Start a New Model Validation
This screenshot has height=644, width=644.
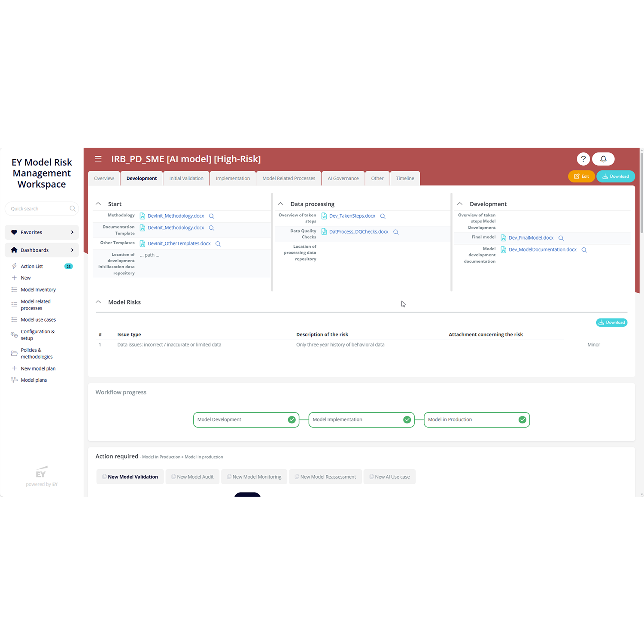pos(130,477)
